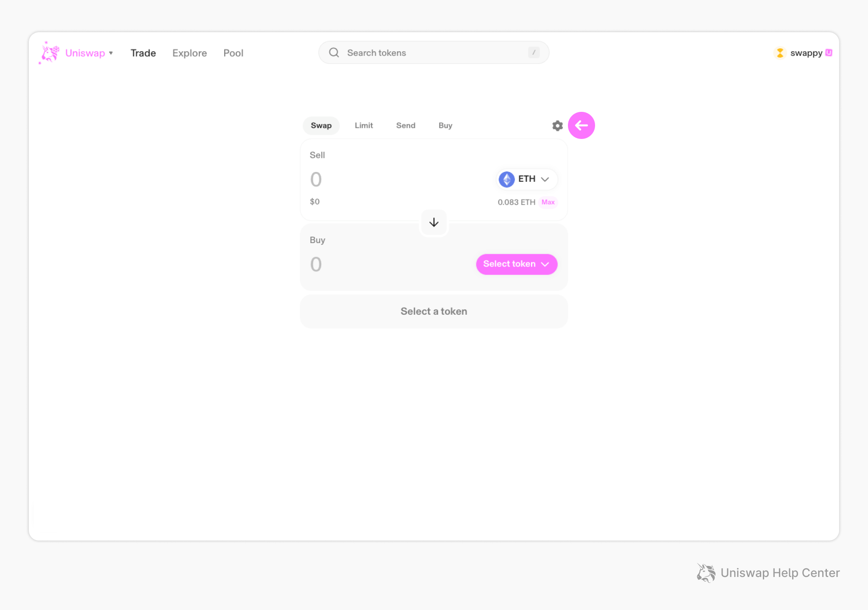Click the Ethereum token logo
868x610 pixels.
click(506, 179)
